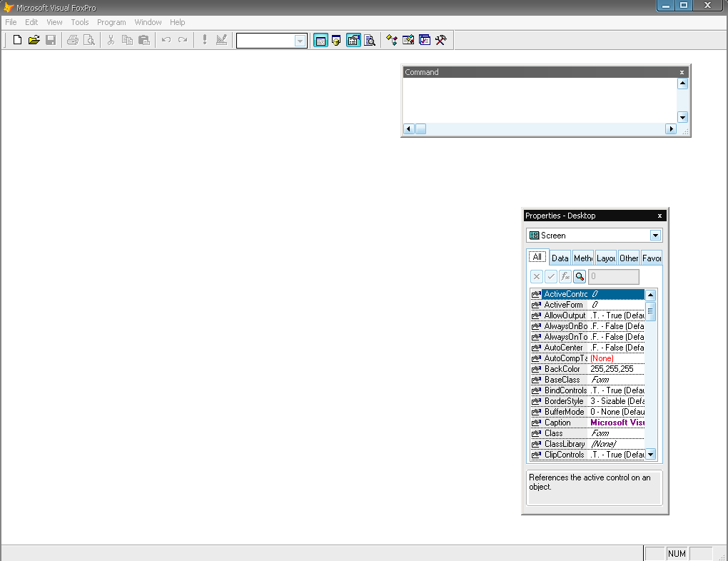Open the Toolbox hammer and wrench icon
The width and height of the screenshot is (728, 561).
pyautogui.click(x=441, y=41)
